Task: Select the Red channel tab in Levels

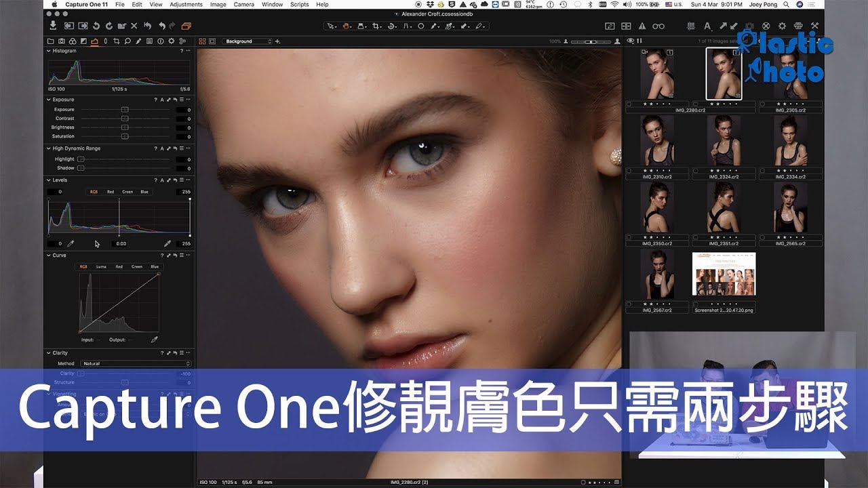Action: coord(111,192)
